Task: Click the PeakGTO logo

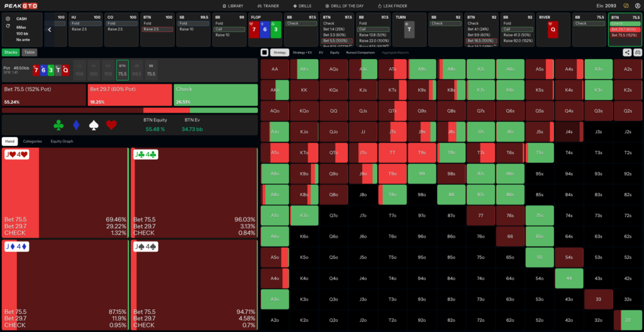Action: (19, 6)
